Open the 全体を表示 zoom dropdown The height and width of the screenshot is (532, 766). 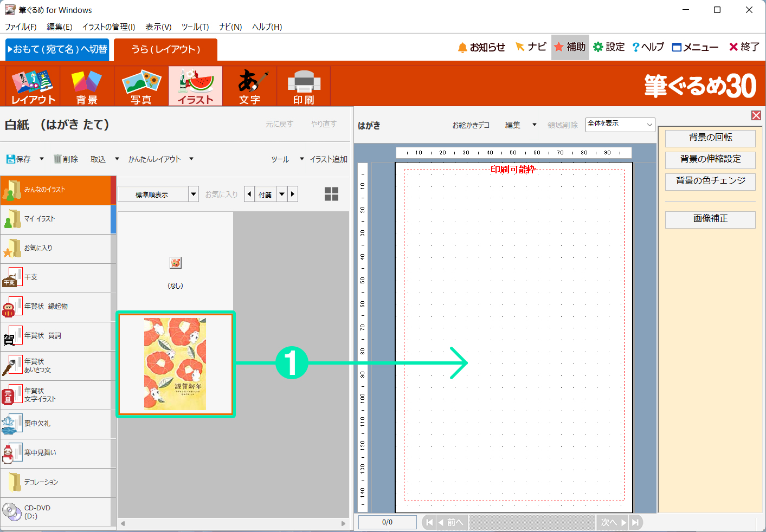(x=620, y=125)
